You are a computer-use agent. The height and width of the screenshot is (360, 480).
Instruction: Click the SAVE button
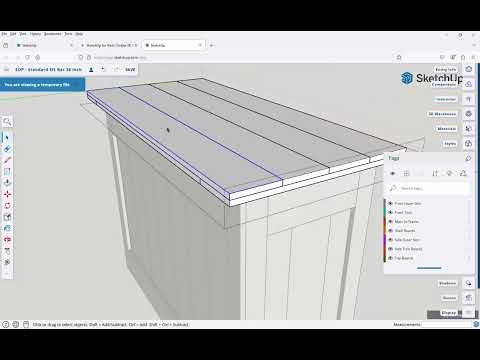[130, 70]
